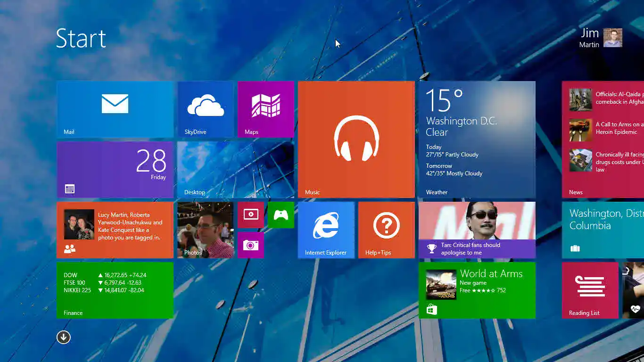Open the SkyDrive cloud tile

click(x=205, y=109)
